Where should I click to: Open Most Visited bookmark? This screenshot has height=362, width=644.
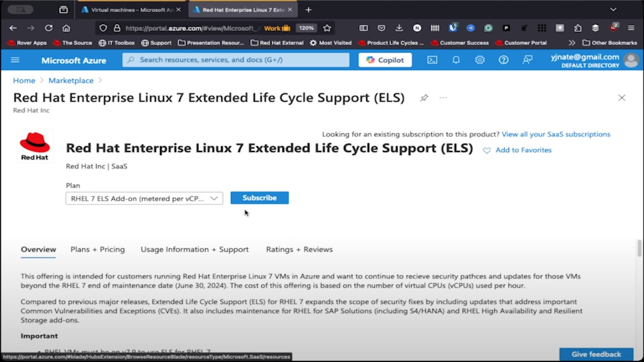331,43
